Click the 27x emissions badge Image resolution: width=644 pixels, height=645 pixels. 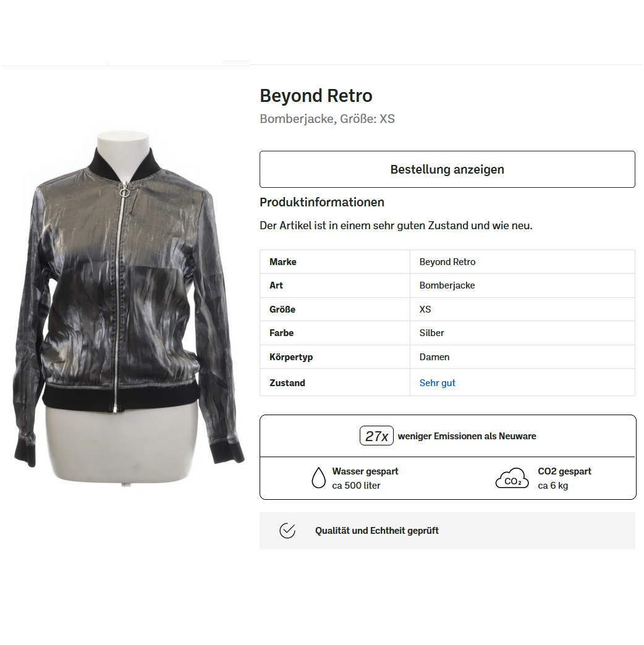(x=376, y=436)
